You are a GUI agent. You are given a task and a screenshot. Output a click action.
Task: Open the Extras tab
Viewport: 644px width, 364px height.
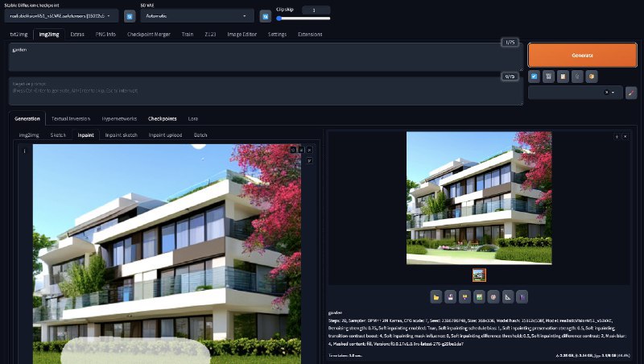tap(77, 35)
